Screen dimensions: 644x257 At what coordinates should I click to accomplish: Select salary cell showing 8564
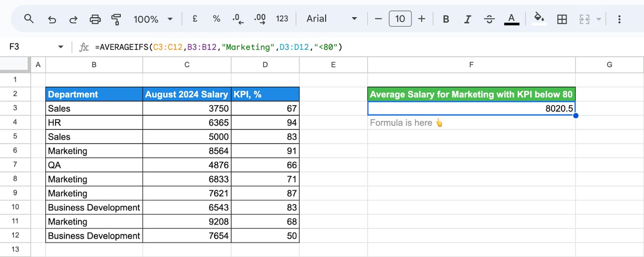click(x=187, y=151)
